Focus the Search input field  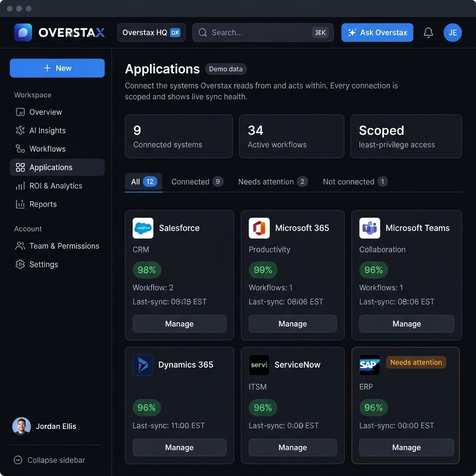tap(263, 33)
